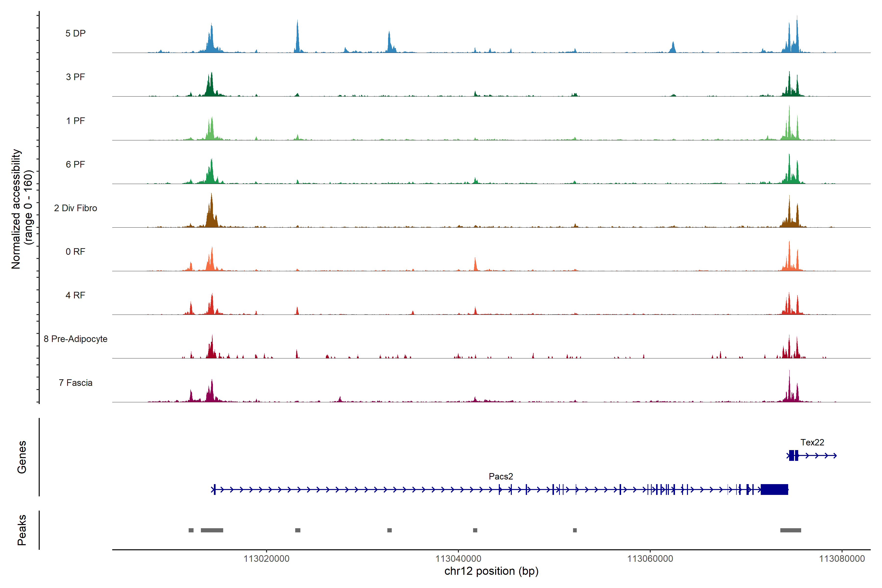Click the 5 DP track label
This screenshot has width=882, height=588.
coord(75,33)
